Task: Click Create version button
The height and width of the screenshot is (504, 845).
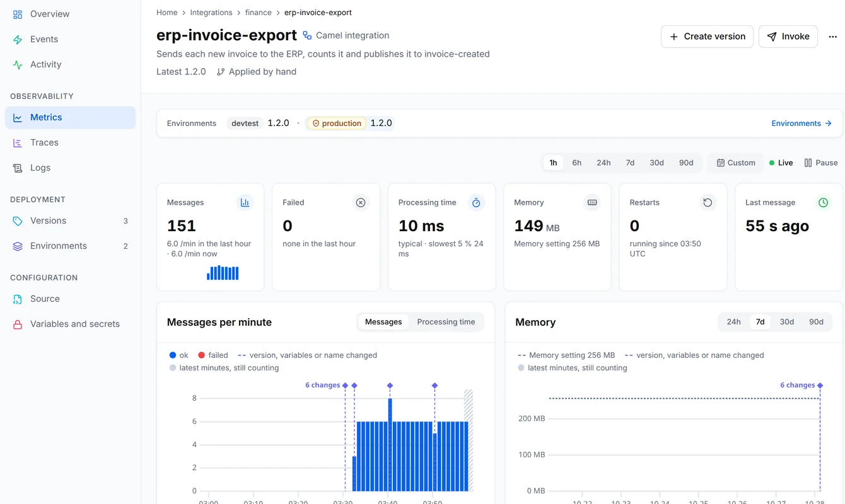Action: click(x=707, y=37)
